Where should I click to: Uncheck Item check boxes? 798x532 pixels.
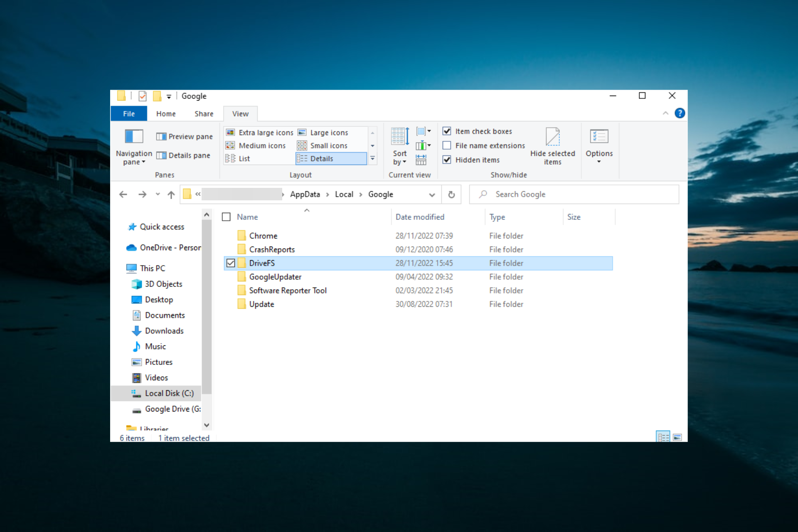click(447, 131)
